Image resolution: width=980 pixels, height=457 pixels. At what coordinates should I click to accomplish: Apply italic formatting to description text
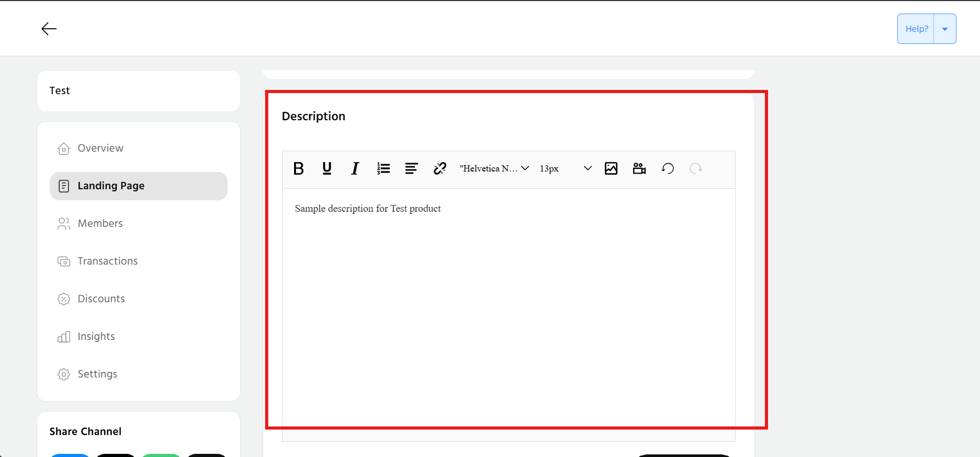pos(355,168)
